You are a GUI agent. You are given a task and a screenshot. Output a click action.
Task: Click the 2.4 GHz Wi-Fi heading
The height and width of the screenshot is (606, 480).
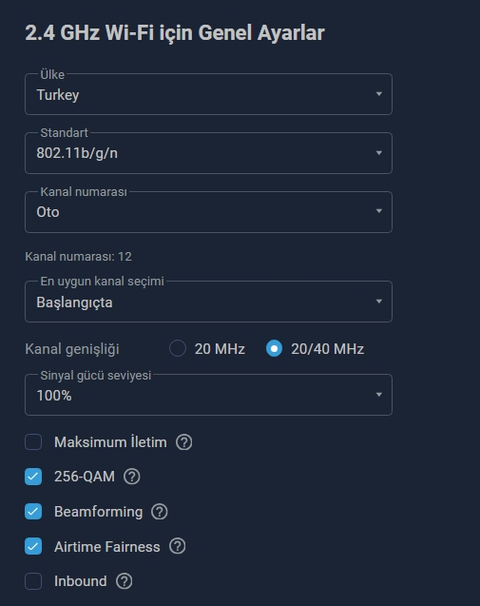[175, 33]
